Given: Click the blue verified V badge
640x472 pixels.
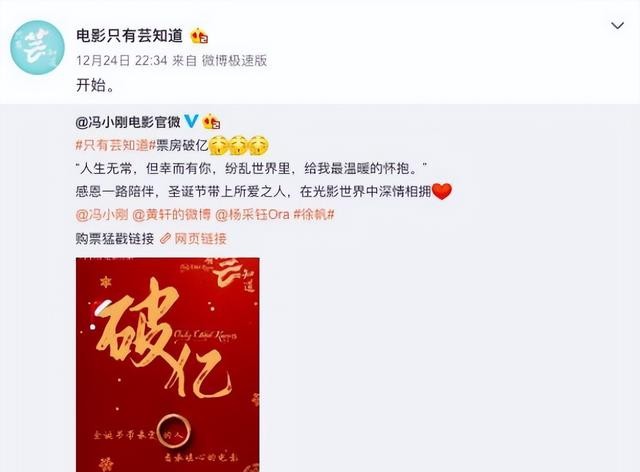Looking at the screenshot, I should click(x=191, y=121).
